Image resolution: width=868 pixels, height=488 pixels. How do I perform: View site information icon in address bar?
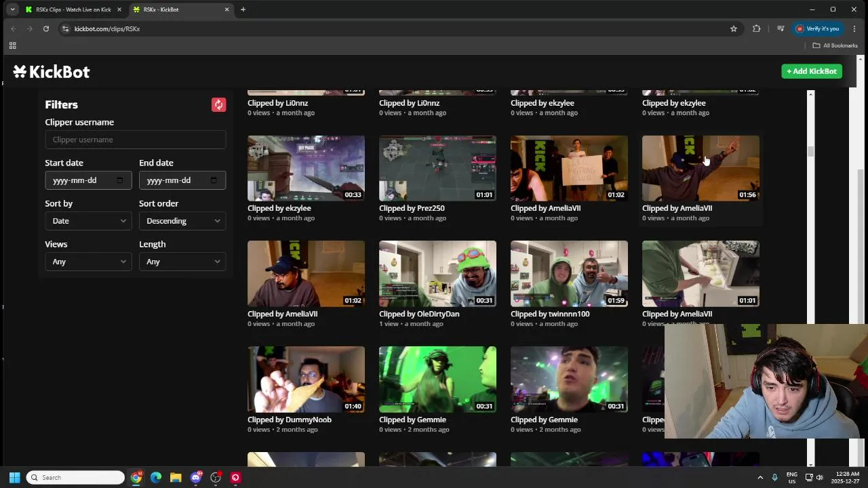tap(65, 28)
